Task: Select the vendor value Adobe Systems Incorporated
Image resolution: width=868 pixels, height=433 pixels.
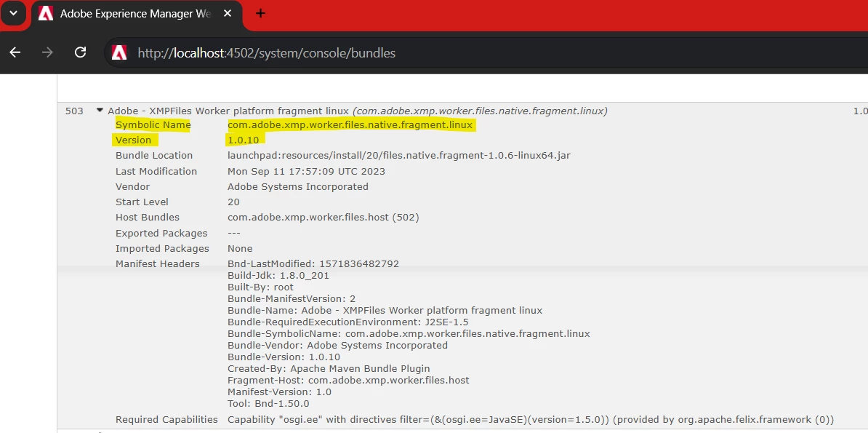Action: click(x=298, y=187)
